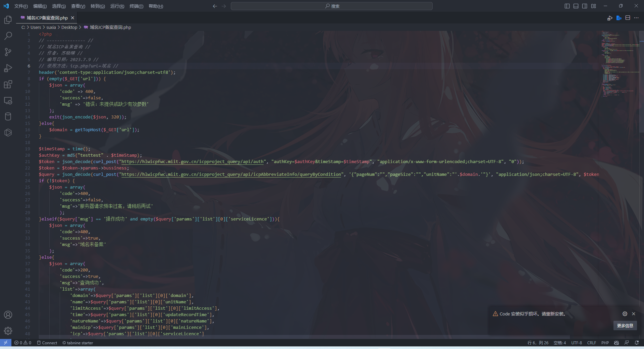Image resolution: width=644 pixels, height=349 pixels.
Task: Open the UTF-8 encoding selector
Action: [x=576, y=343]
